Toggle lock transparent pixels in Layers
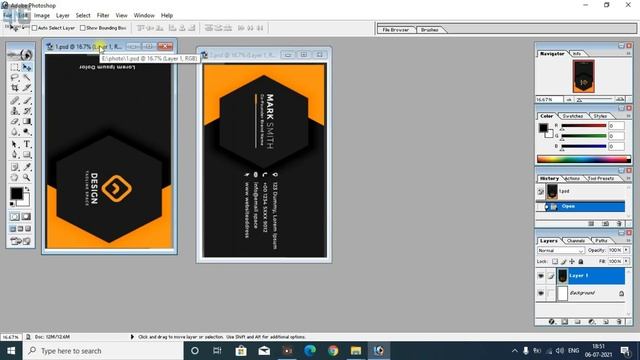 555,261
